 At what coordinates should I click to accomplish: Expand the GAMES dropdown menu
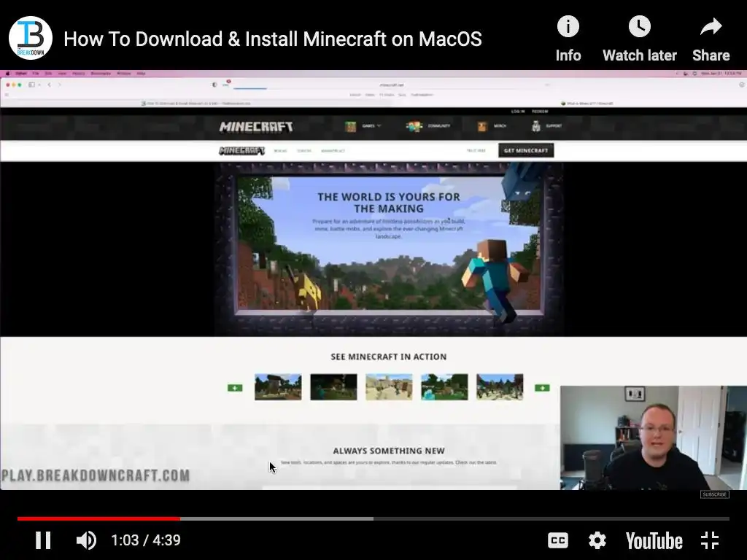point(371,126)
